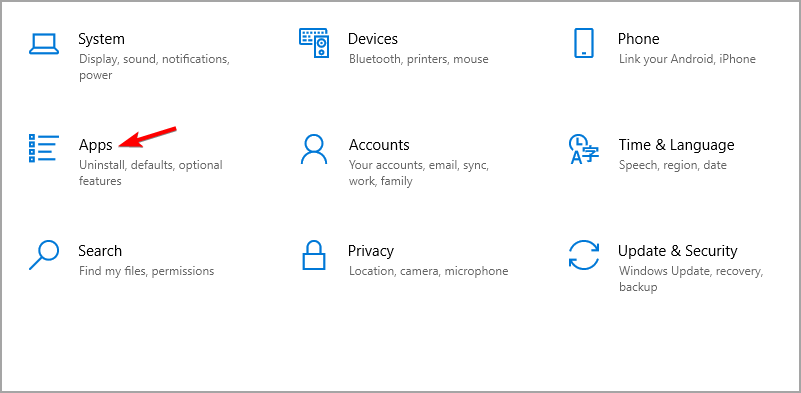Open the Search settings heading
Image resolution: width=801 pixels, height=393 pixels.
click(x=100, y=251)
